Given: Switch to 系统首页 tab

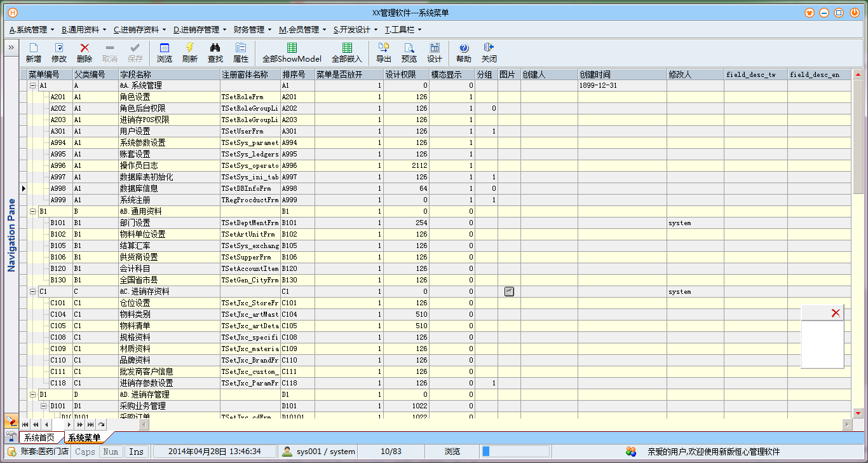Looking at the screenshot, I should 41,438.
